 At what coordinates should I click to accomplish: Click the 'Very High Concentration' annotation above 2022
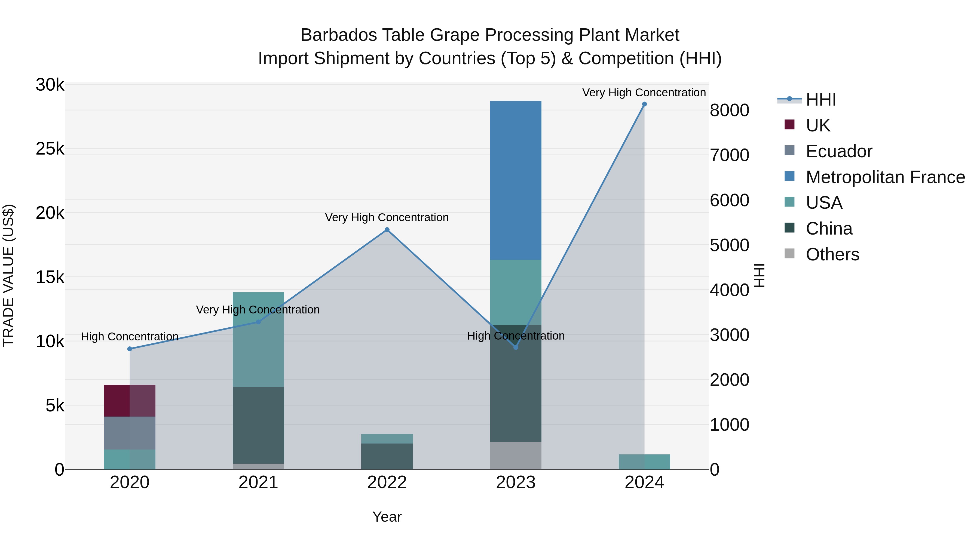click(387, 217)
